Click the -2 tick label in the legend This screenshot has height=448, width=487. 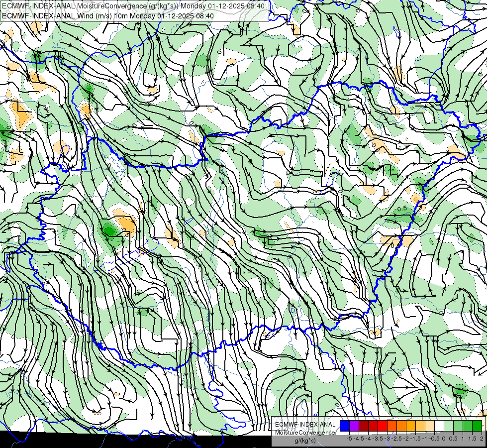point(406,439)
